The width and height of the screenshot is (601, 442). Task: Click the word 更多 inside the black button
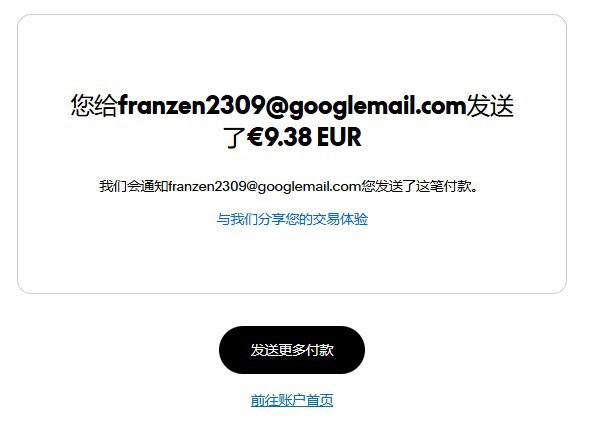click(292, 350)
